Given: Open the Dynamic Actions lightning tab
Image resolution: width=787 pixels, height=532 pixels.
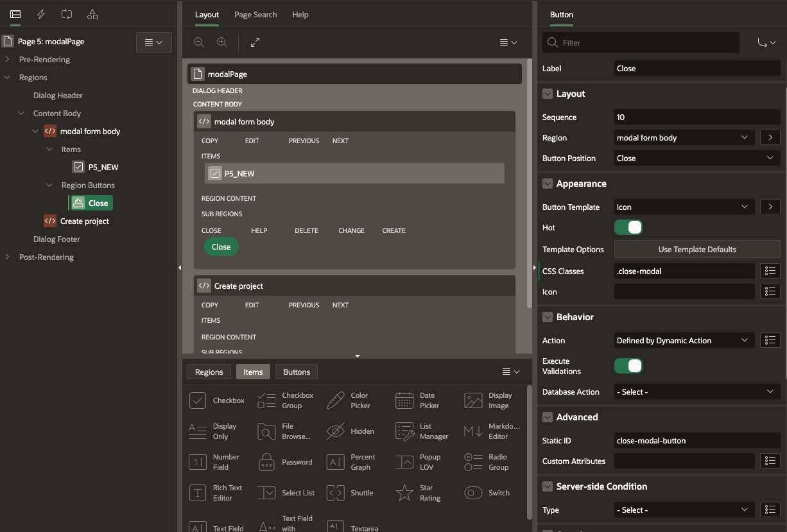Looking at the screenshot, I should 41,14.
